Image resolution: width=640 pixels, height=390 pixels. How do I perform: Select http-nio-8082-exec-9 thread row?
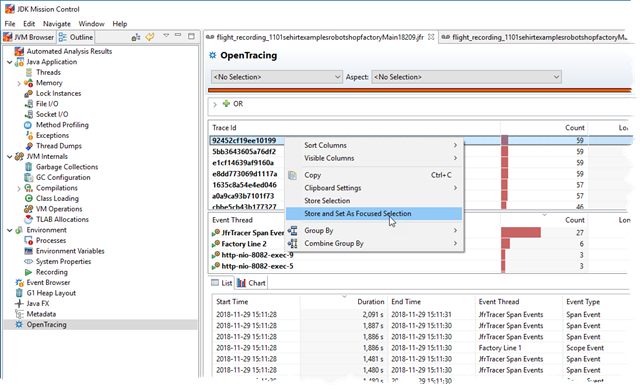click(257, 255)
